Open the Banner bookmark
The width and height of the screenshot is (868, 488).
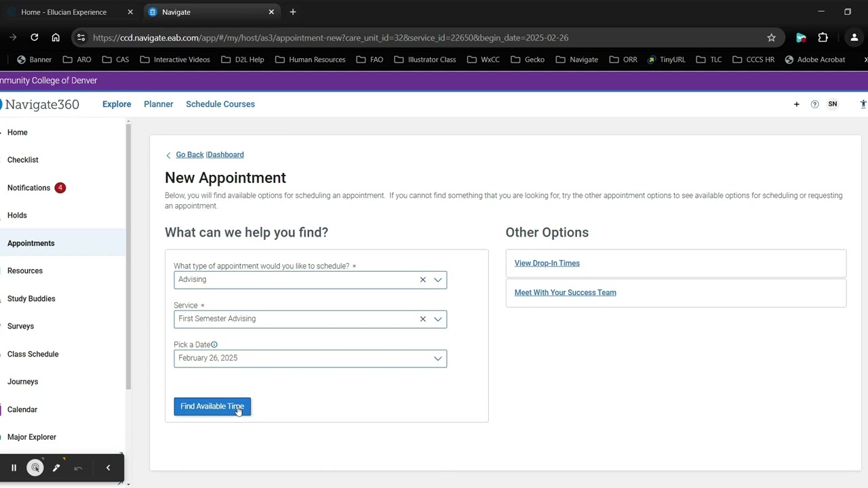[x=34, y=60]
